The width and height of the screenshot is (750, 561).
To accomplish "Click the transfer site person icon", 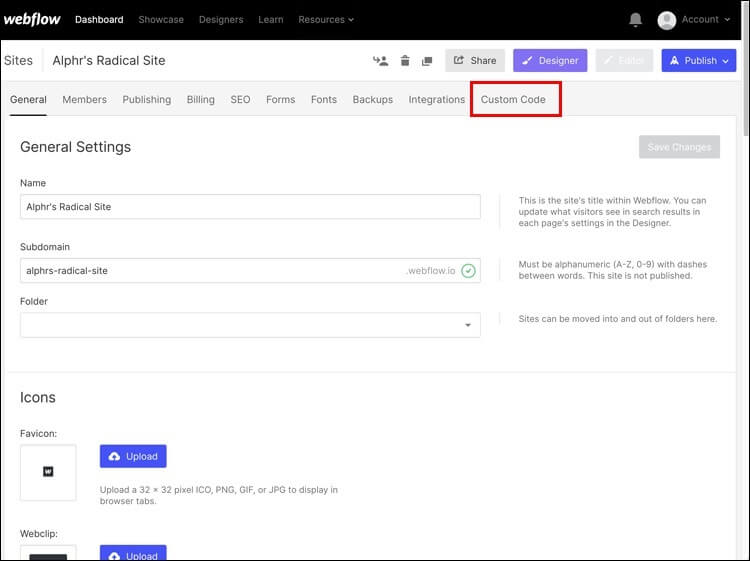I will pos(381,61).
